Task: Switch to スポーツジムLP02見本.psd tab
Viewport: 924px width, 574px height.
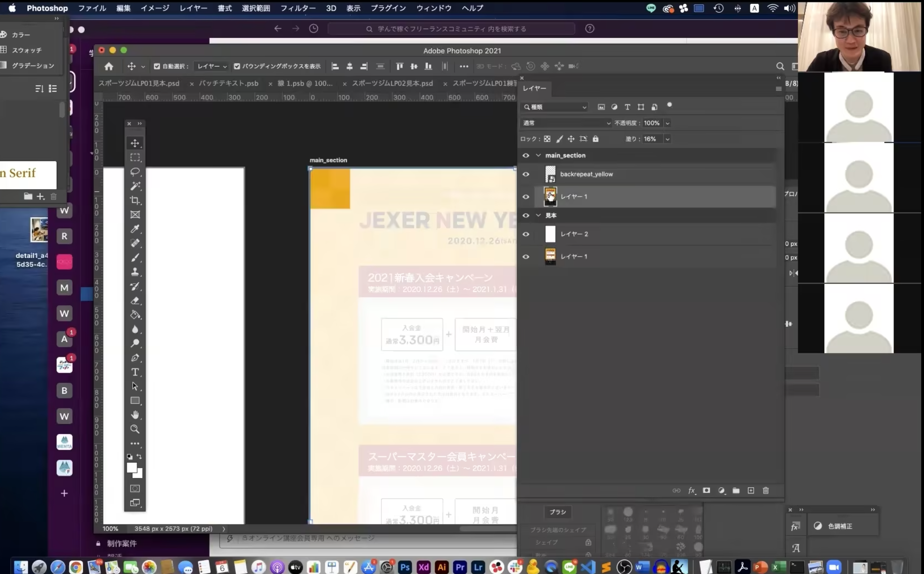Action: [392, 83]
